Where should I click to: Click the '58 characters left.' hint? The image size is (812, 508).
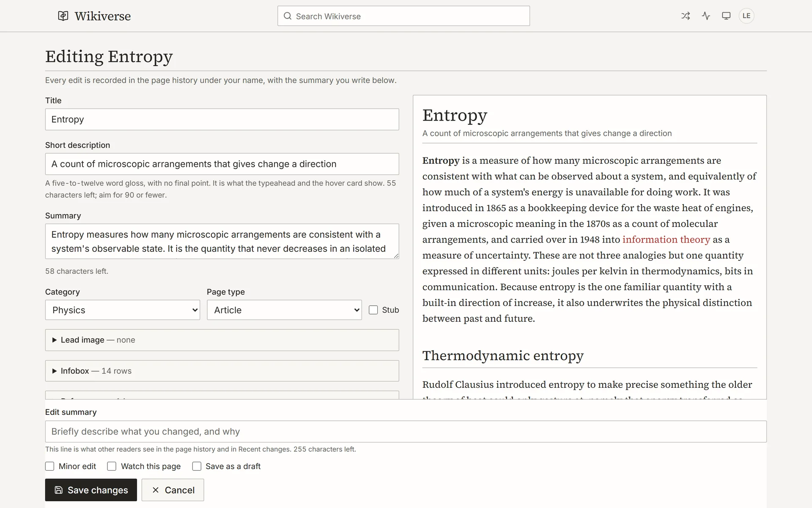tap(77, 271)
